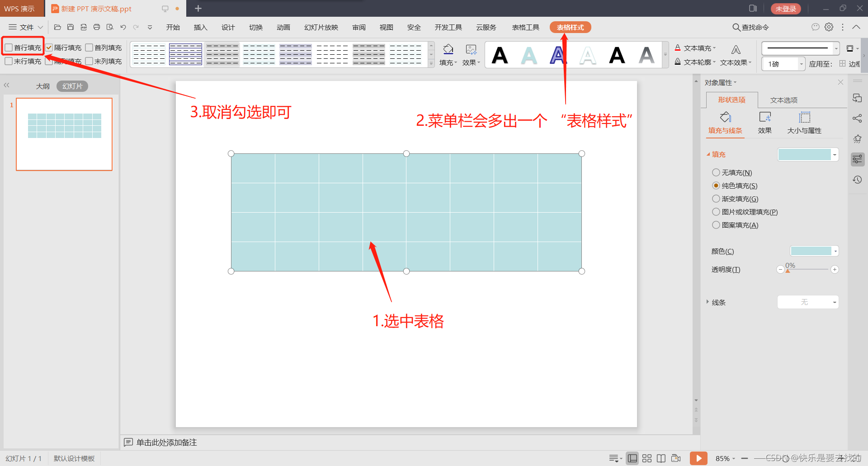The width and height of the screenshot is (868, 466).
Task: Select 渐变填充(G) radio option
Action: [716, 199]
